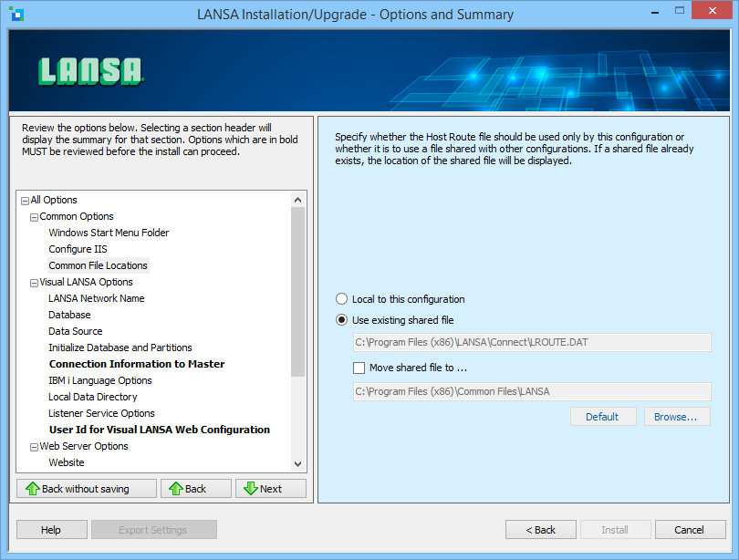Open Help for the installer
Screen dimensions: 739x560
click(x=52, y=529)
